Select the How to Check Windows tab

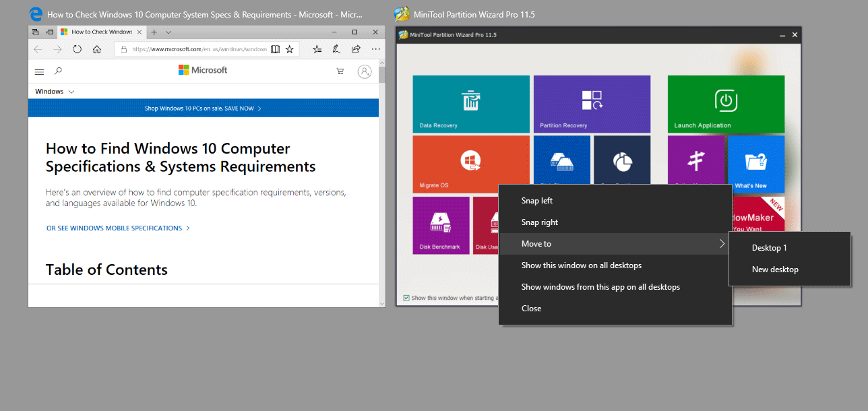101,32
